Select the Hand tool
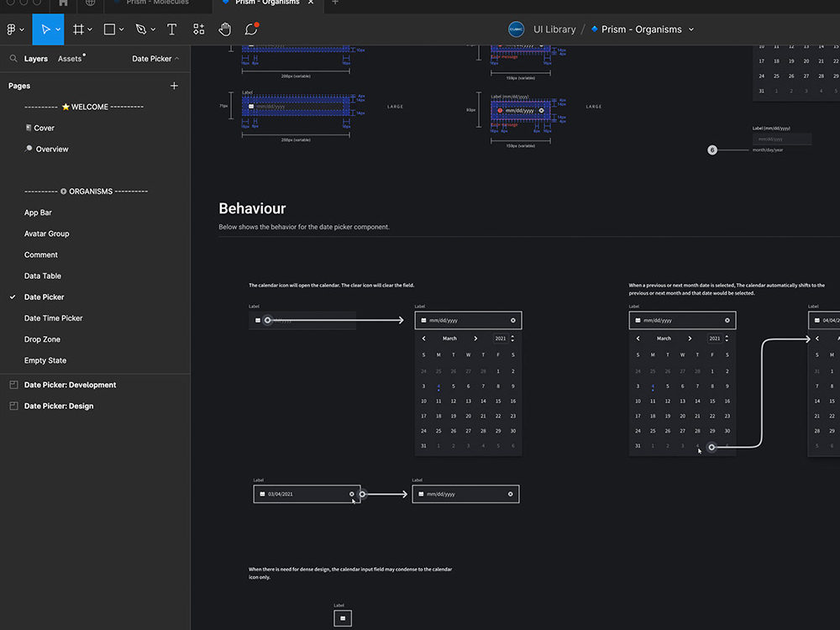Screen dimensions: 840x630 pyautogui.click(x=224, y=29)
